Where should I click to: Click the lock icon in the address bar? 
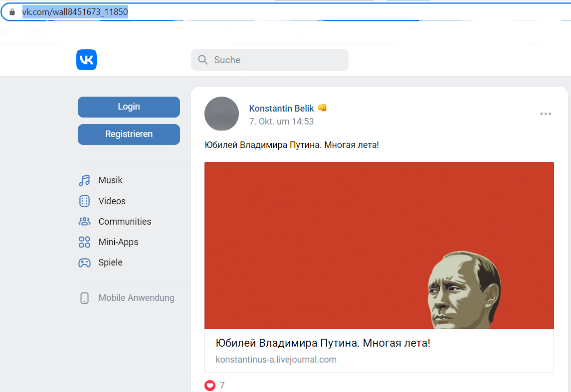(x=12, y=12)
